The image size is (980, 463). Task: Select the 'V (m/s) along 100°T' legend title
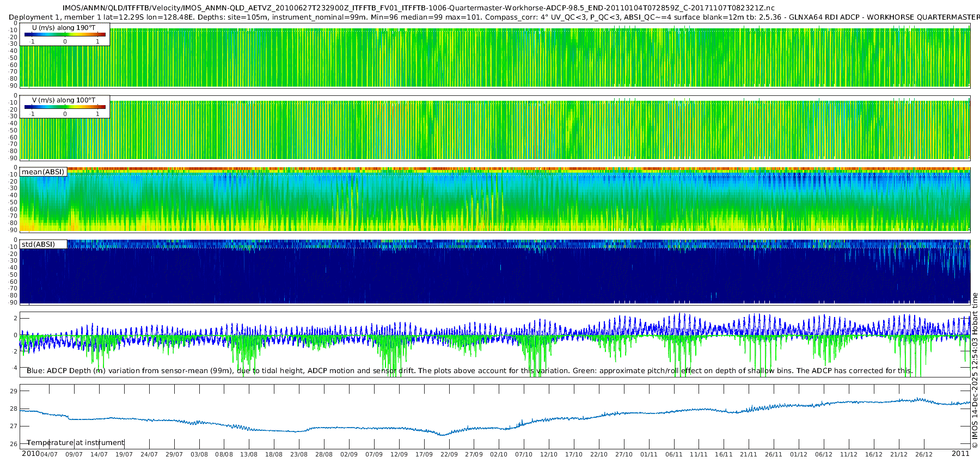64,100
